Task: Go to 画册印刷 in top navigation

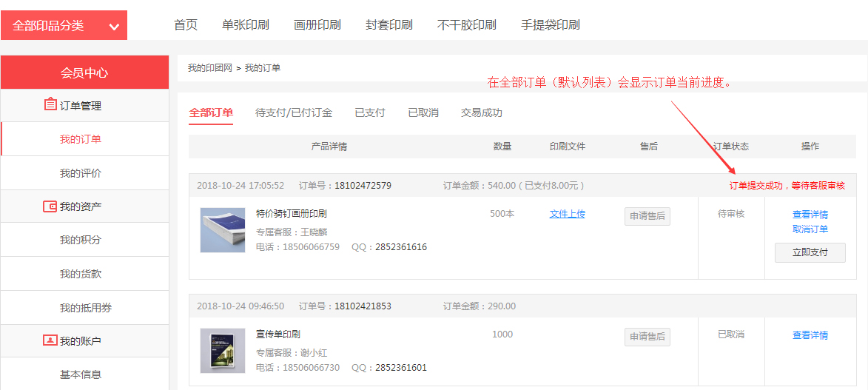Action: 317,25
